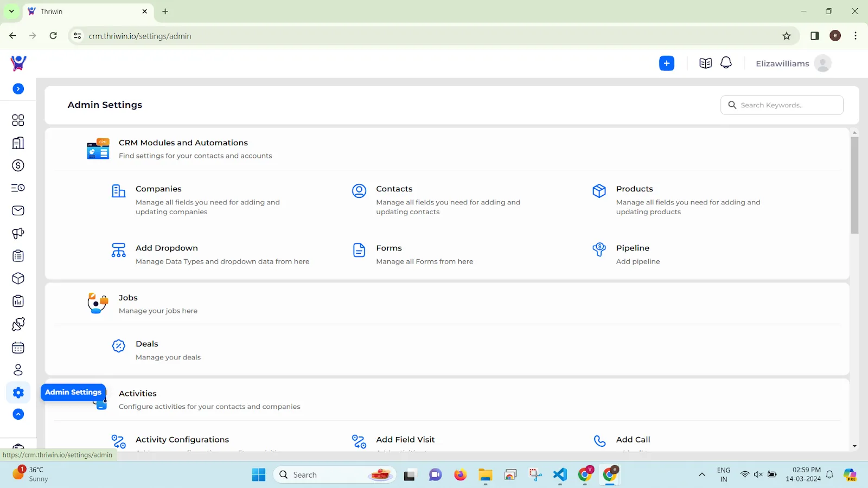Screen dimensions: 868x488
Task: Open the dollar deals icon in the sidebar
Action: (18, 165)
